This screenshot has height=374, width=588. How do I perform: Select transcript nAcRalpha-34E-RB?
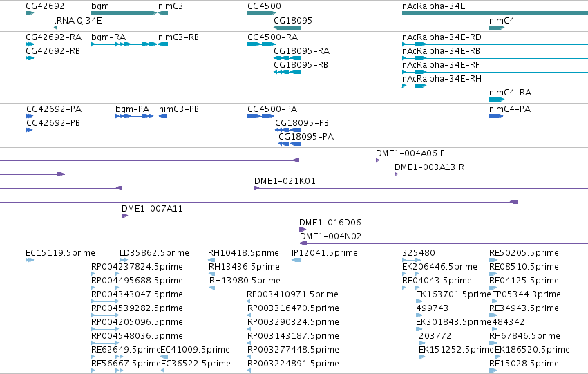(495, 58)
